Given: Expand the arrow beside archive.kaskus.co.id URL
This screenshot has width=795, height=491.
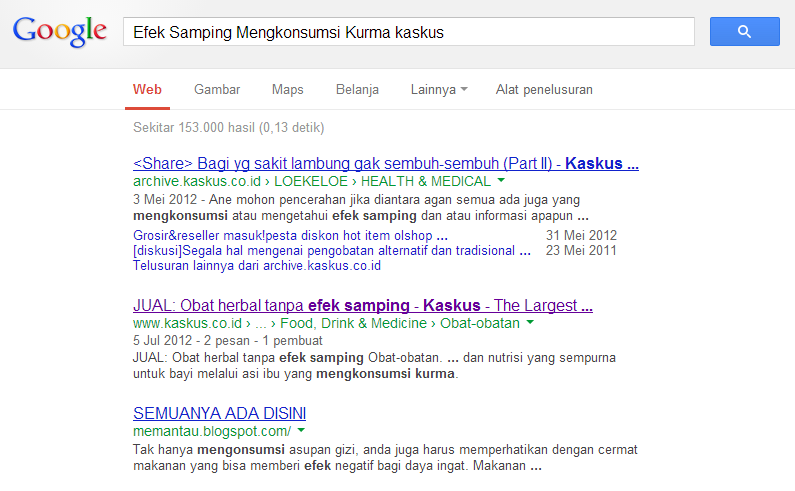Looking at the screenshot, I should pyautogui.click(x=501, y=181).
